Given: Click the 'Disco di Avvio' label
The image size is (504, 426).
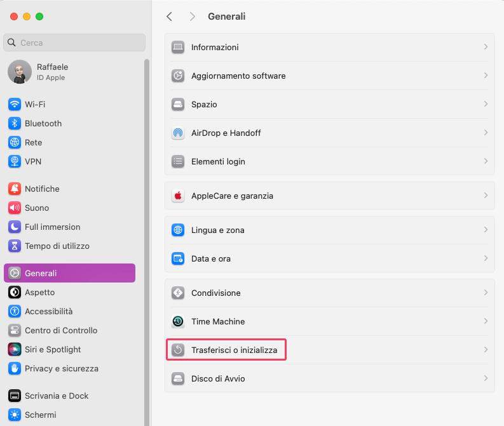Looking at the screenshot, I should coord(218,378).
